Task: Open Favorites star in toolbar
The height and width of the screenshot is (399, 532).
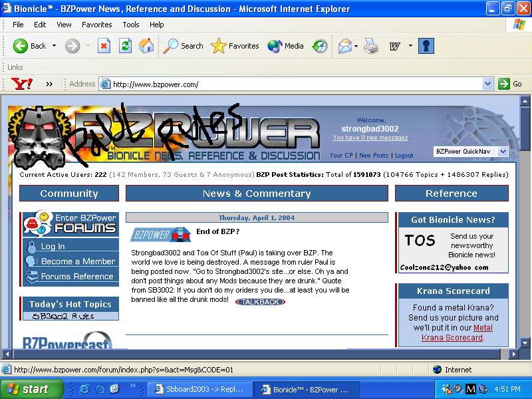Action: pyautogui.click(x=235, y=46)
